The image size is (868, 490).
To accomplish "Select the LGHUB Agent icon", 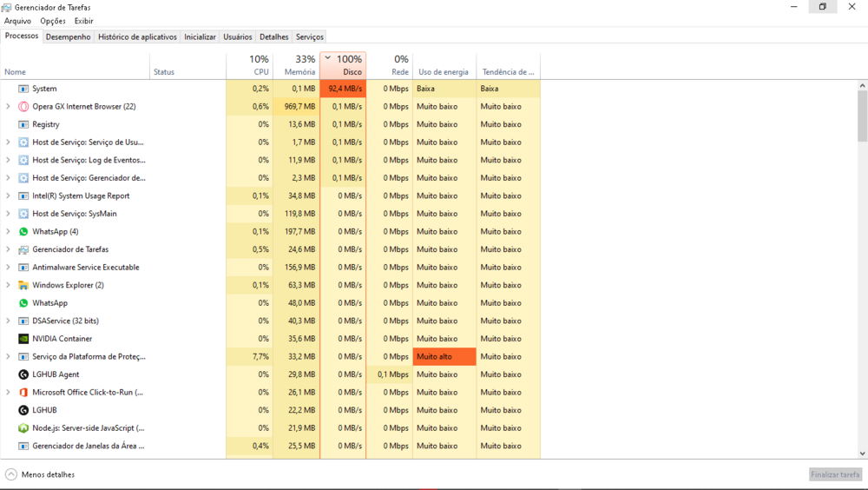I will 23,374.
